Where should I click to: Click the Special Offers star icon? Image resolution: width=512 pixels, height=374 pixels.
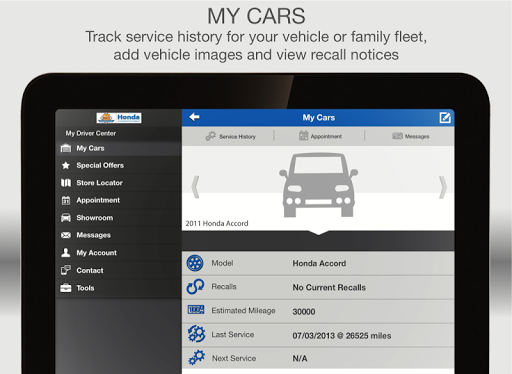[66, 165]
